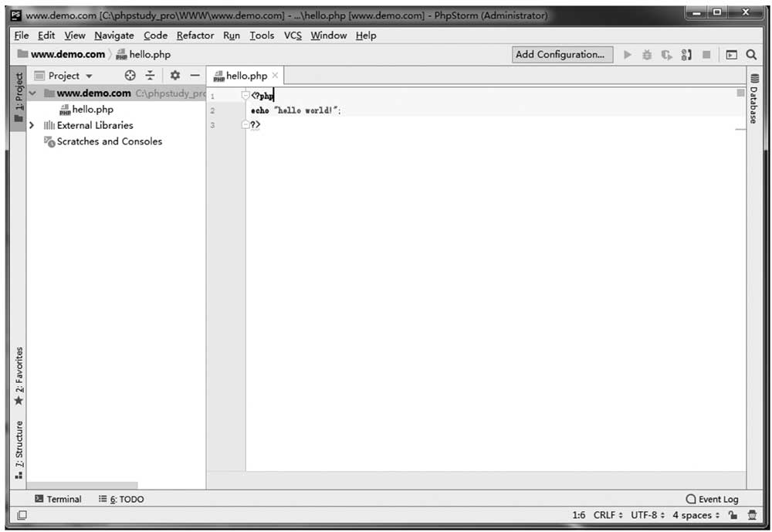The width and height of the screenshot is (772, 532).
Task: Click the fold end marker at line 3
Action: (245, 124)
